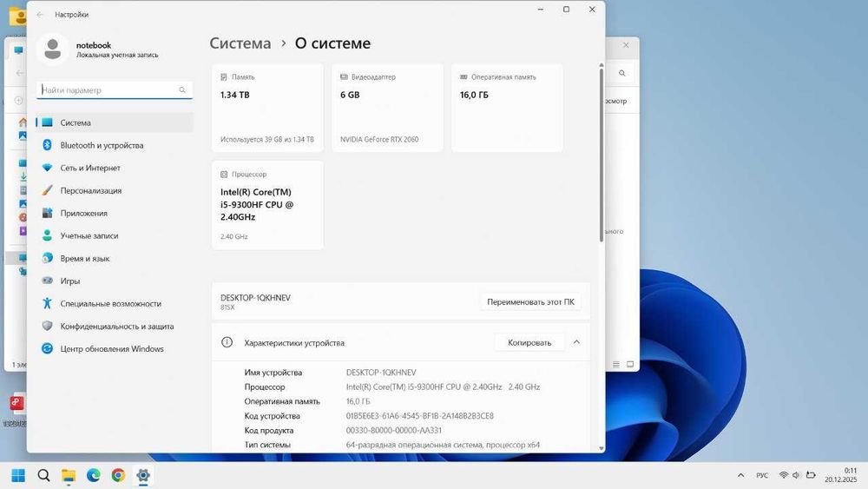Click the Приложения apps icon
This screenshot has height=489, width=868.
click(47, 213)
